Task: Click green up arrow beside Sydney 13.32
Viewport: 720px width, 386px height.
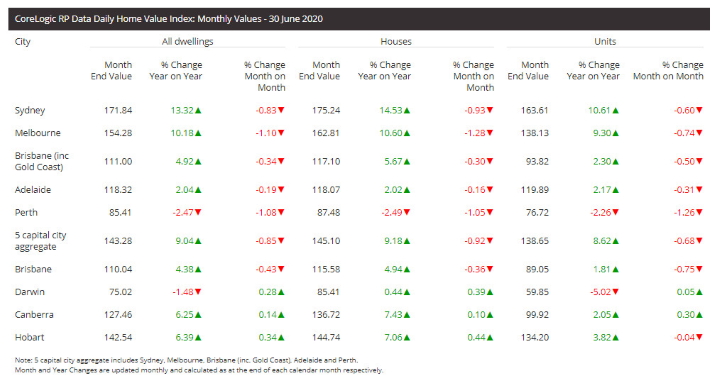Action: (x=198, y=111)
